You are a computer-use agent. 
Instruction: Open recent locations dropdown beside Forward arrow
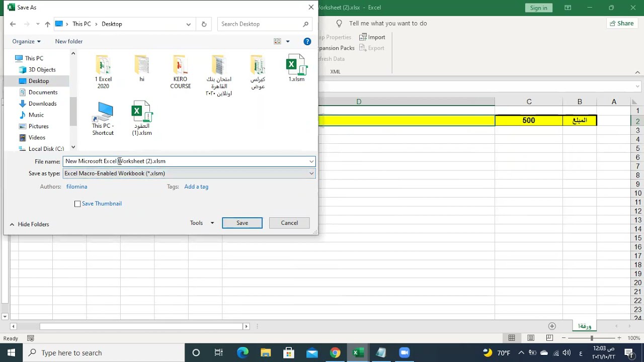coord(38,24)
